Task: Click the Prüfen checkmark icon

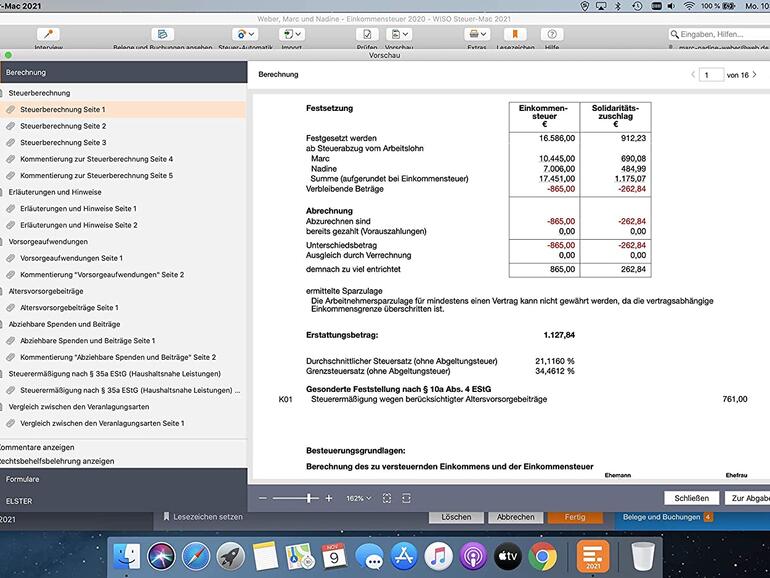Action: 367,34
